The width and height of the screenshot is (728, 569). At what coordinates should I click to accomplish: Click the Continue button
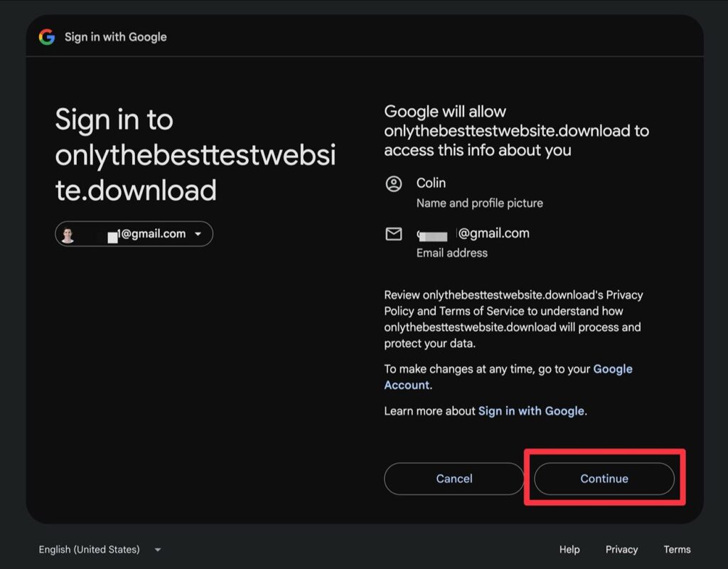604,479
